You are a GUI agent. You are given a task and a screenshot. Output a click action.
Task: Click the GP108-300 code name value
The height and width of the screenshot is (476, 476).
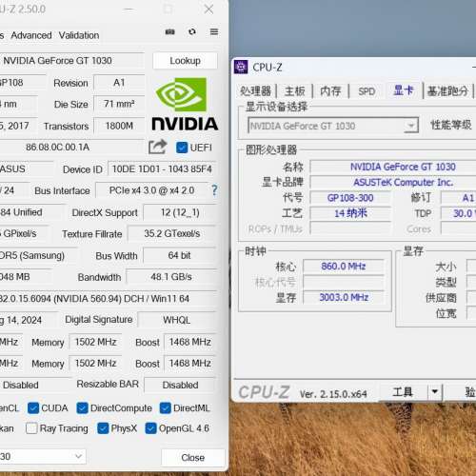click(x=350, y=198)
